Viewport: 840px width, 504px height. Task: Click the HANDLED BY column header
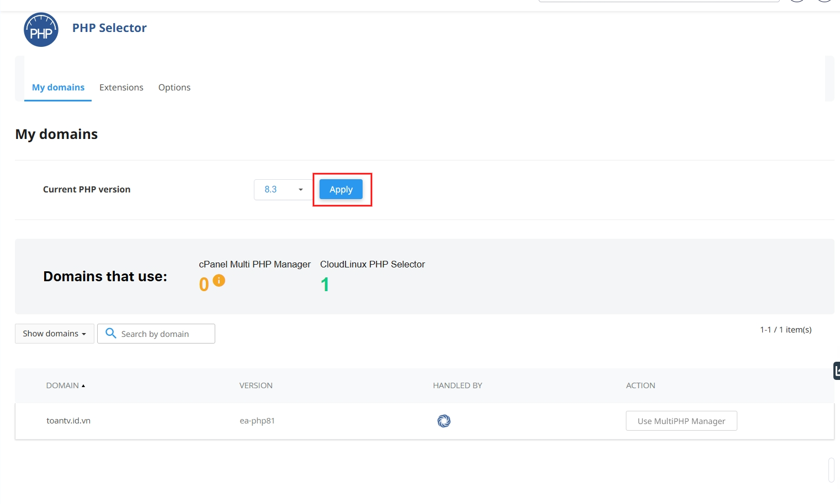click(458, 385)
